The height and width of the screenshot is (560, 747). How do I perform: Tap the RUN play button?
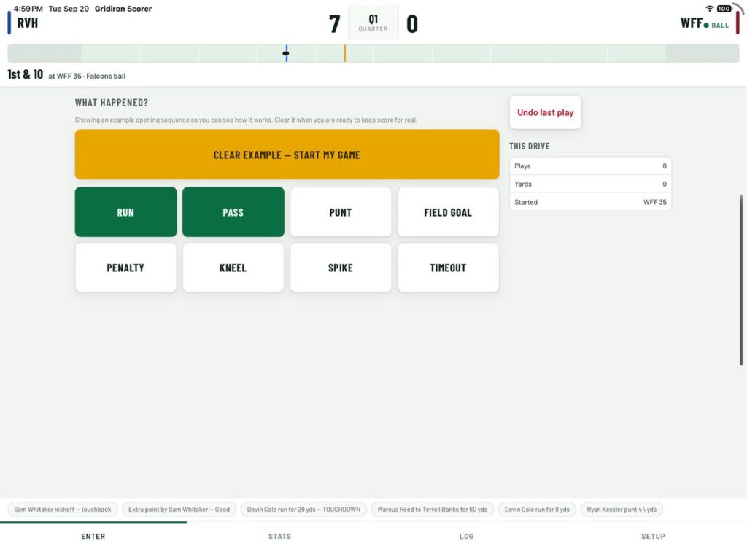pyautogui.click(x=125, y=212)
